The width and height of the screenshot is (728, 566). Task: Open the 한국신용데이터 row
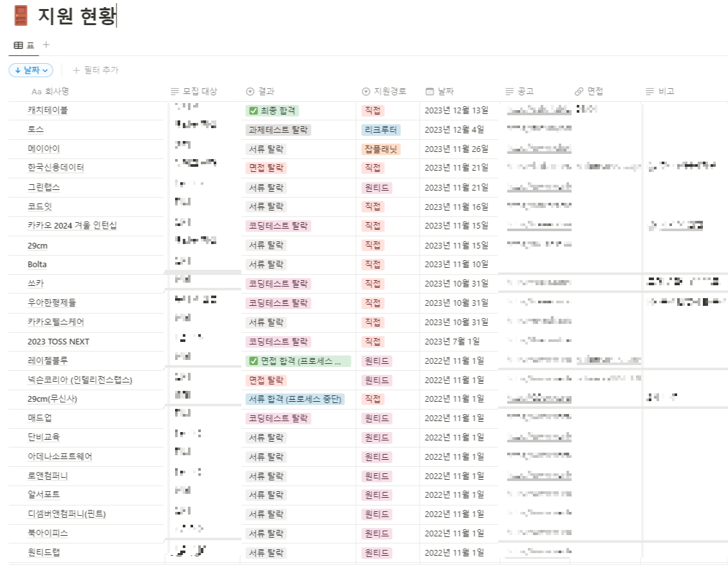pyautogui.click(x=56, y=167)
